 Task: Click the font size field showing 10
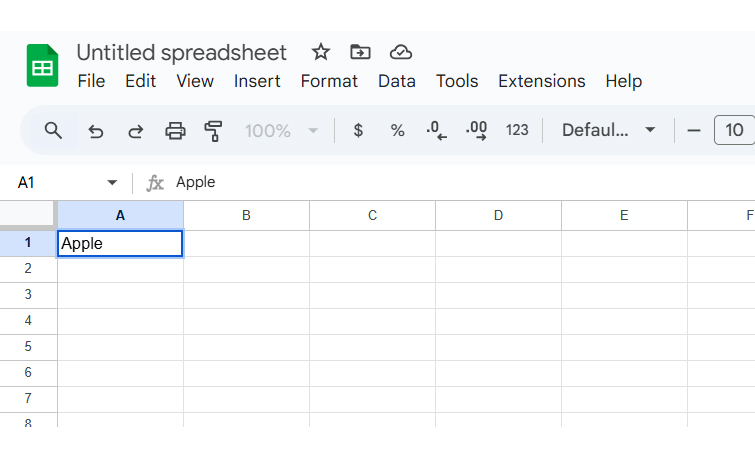click(734, 130)
